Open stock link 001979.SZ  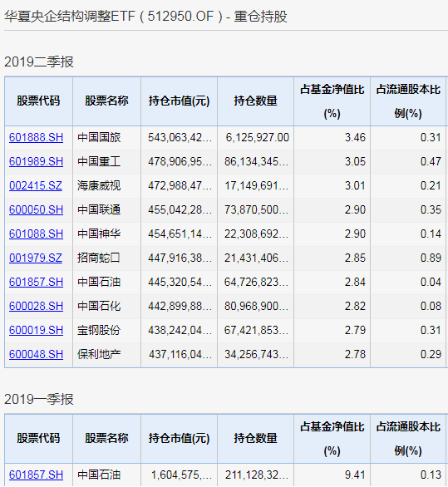pos(36,258)
